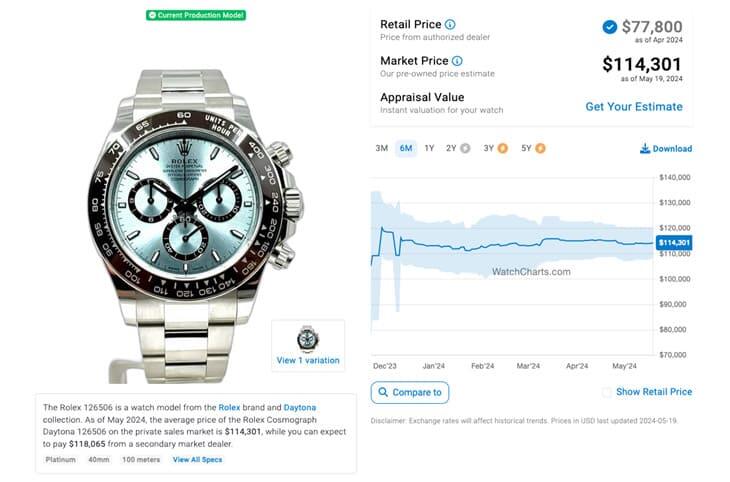Image resolution: width=730 pixels, height=482 pixels.
Task: Click the orange premium badge next to 5Y
Action: 540,149
